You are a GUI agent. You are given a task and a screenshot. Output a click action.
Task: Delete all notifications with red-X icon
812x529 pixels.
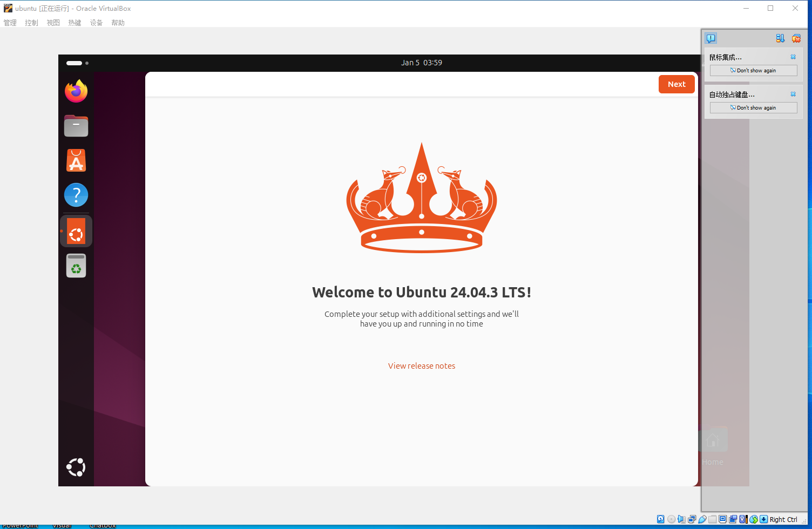click(x=796, y=38)
